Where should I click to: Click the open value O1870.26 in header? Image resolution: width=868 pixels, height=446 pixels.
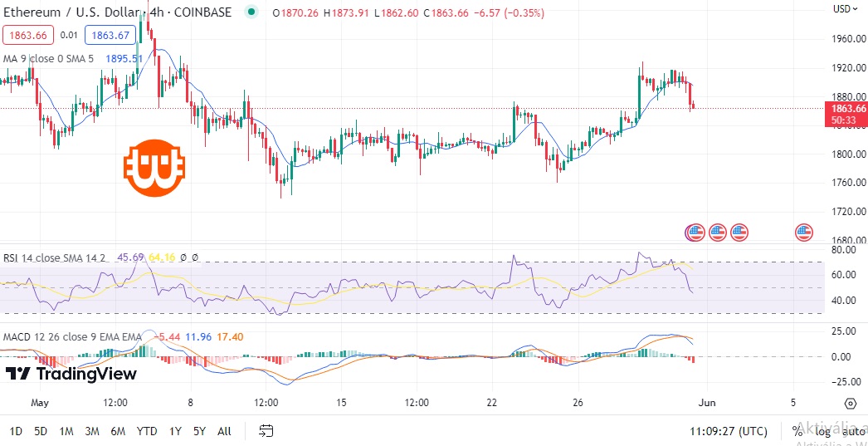pos(295,12)
